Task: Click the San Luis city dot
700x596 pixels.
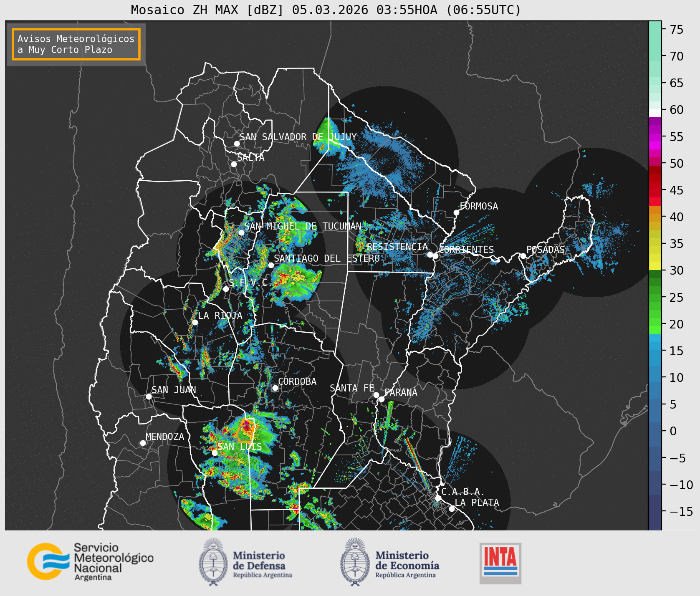Action: click(x=215, y=453)
